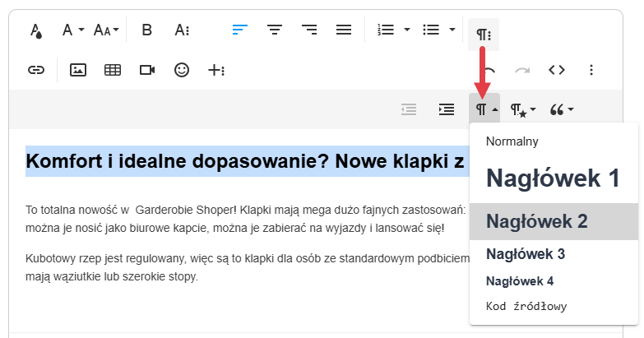This screenshot has width=644, height=338.
Task: Insert an unordered bullet list
Action: 431,30
